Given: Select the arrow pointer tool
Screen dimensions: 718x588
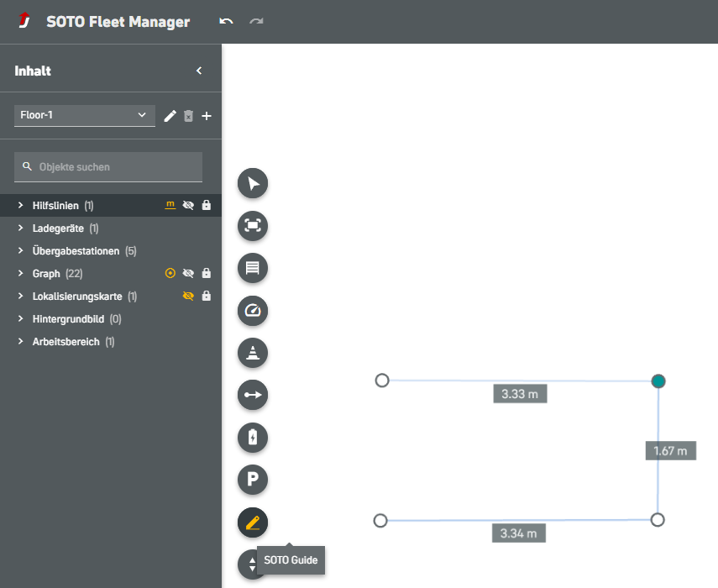Looking at the screenshot, I should pyautogui.click(x=253, y=182).
